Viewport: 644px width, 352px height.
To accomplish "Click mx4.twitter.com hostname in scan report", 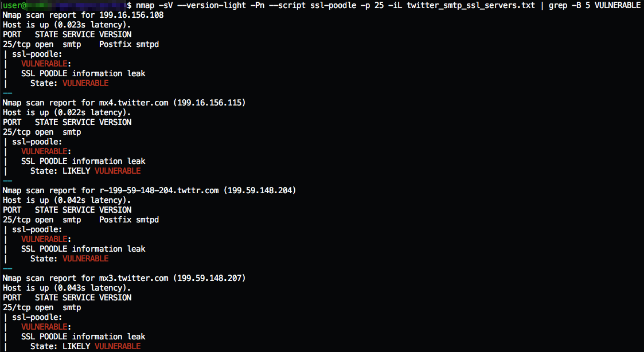I will (x=134, y=103).
